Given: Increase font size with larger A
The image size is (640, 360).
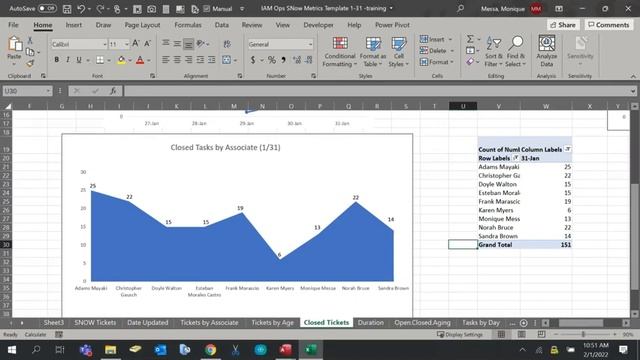Looking at the screenshot, I should pyautogui.click(x=136, y=43).
